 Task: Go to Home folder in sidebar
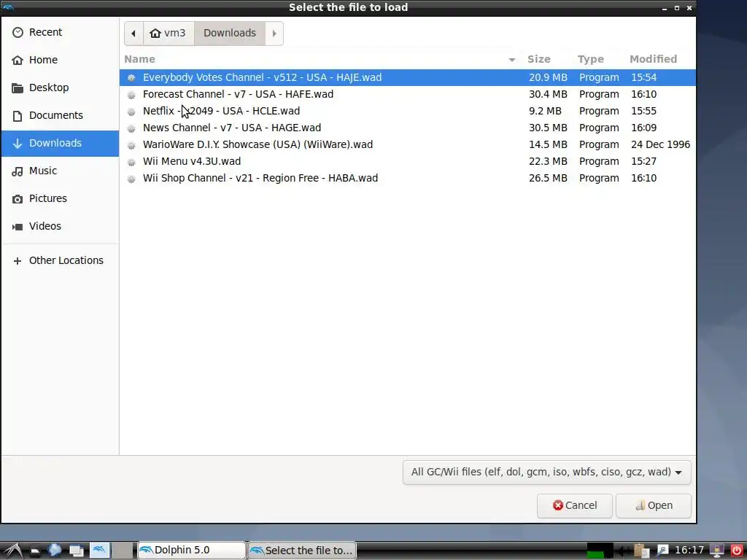tap(60, 60)
